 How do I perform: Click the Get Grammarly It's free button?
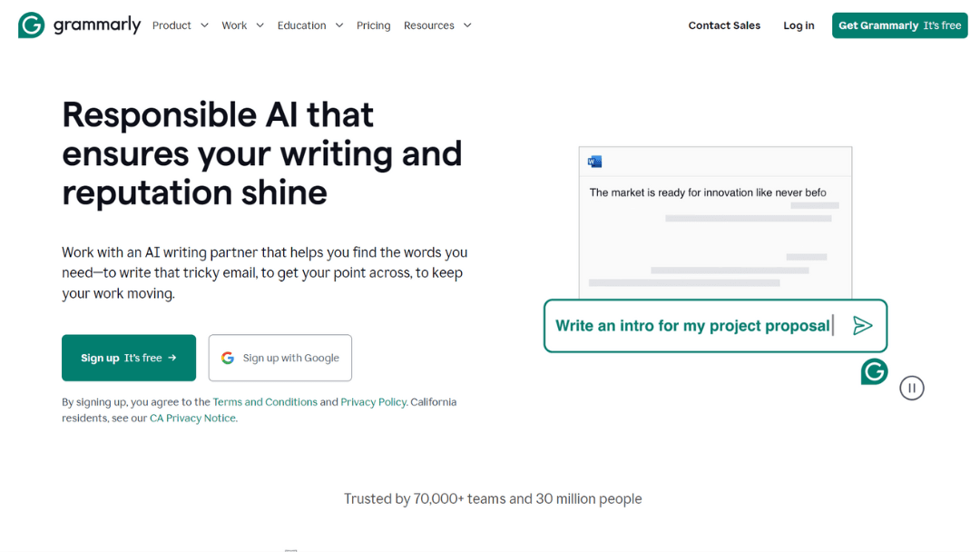pyautogui.click(x=899, y=25)
